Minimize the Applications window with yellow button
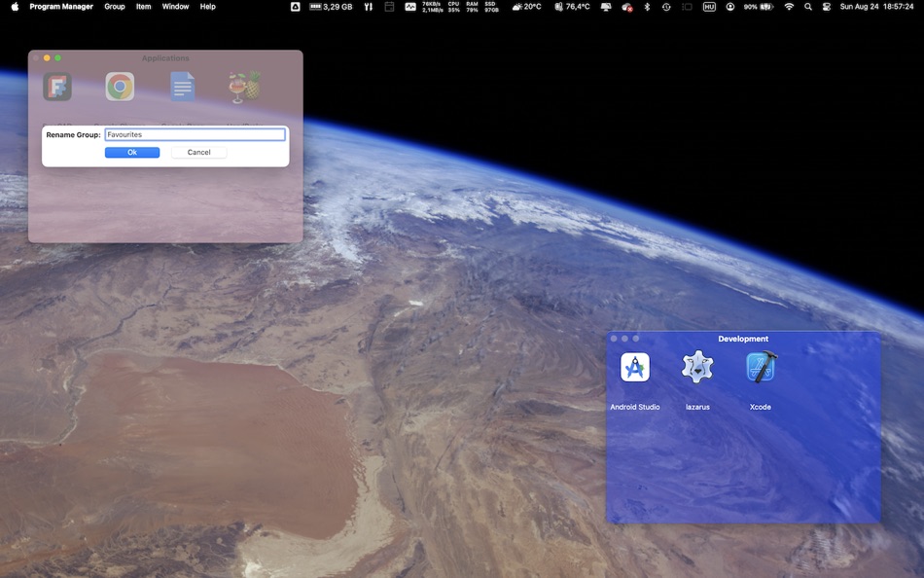 (47, 57)
